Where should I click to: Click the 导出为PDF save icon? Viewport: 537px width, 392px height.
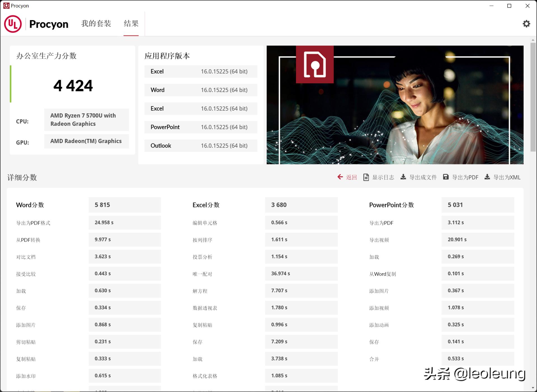446,177
